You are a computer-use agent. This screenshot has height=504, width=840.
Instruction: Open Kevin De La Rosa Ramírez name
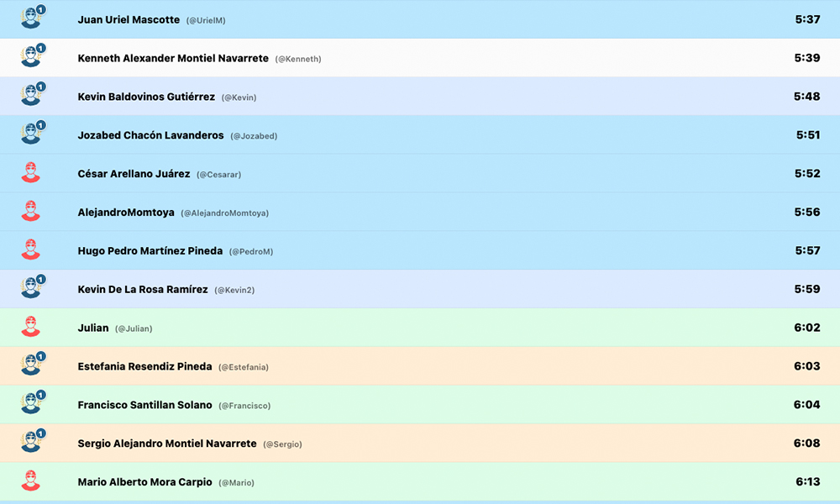(x=143, y=289)
